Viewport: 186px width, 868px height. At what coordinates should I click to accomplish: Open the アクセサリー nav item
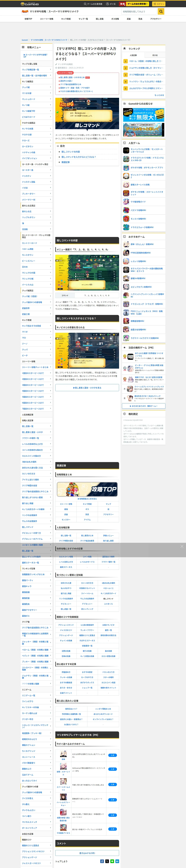pos(156,19)
